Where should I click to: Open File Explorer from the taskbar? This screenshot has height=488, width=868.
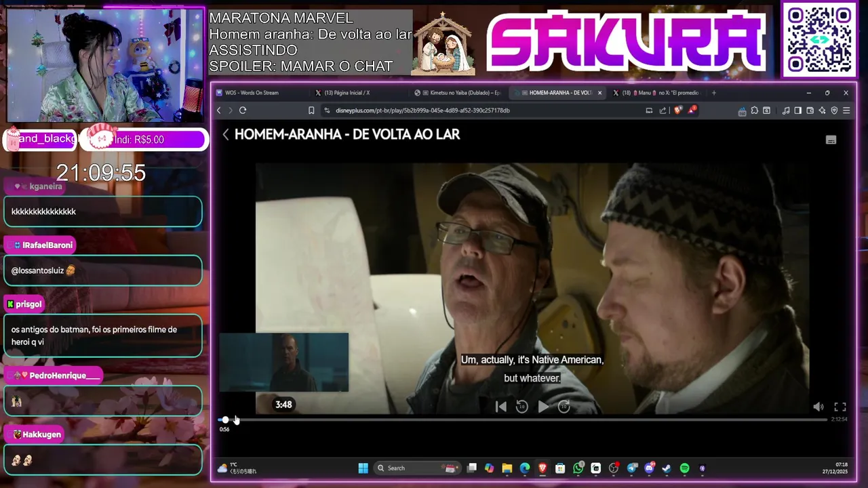(507, 468)
